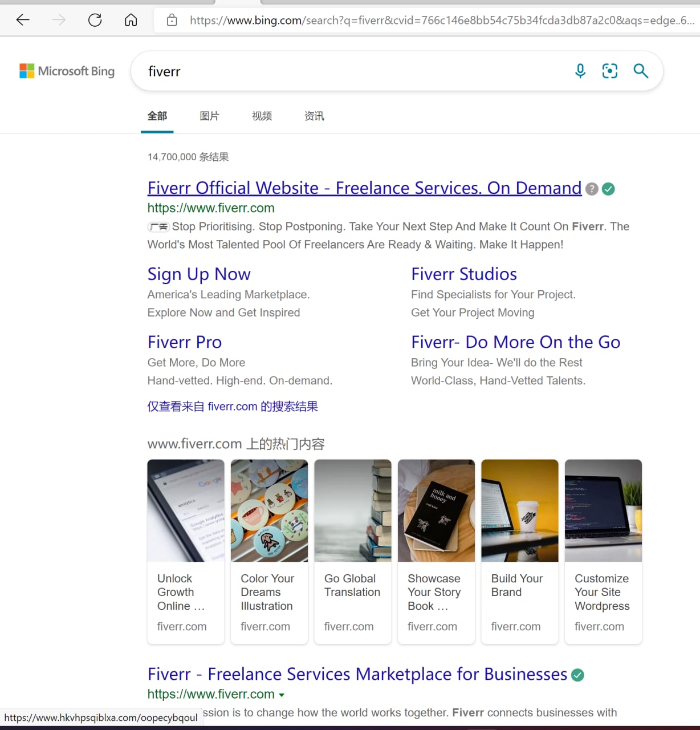Click the gray question mark icon
Viewport: 700px width, 730px height.
pos(592,189)
